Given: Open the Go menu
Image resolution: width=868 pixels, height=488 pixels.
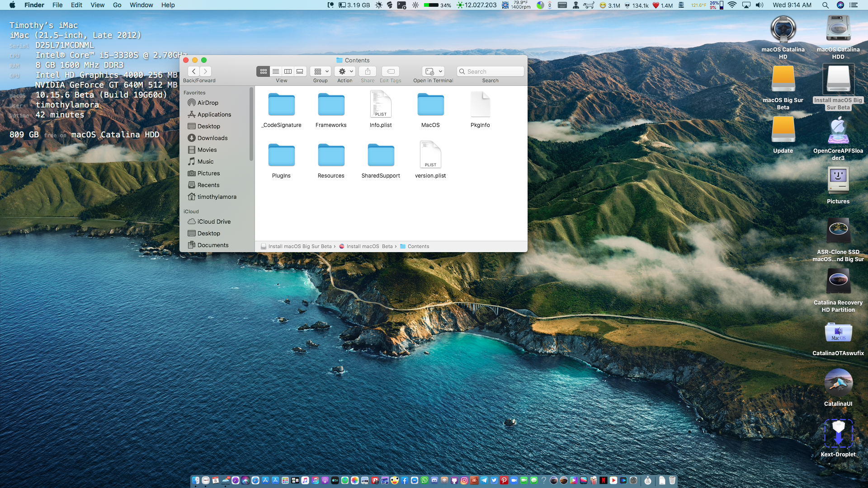Looking at the screenshot, I should pos(117,5).
